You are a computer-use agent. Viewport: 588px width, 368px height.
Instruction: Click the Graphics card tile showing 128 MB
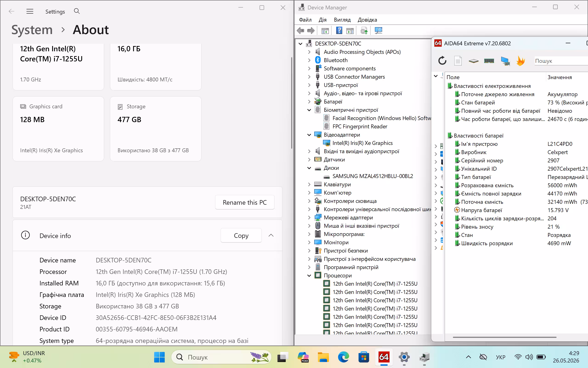point(58,129)
